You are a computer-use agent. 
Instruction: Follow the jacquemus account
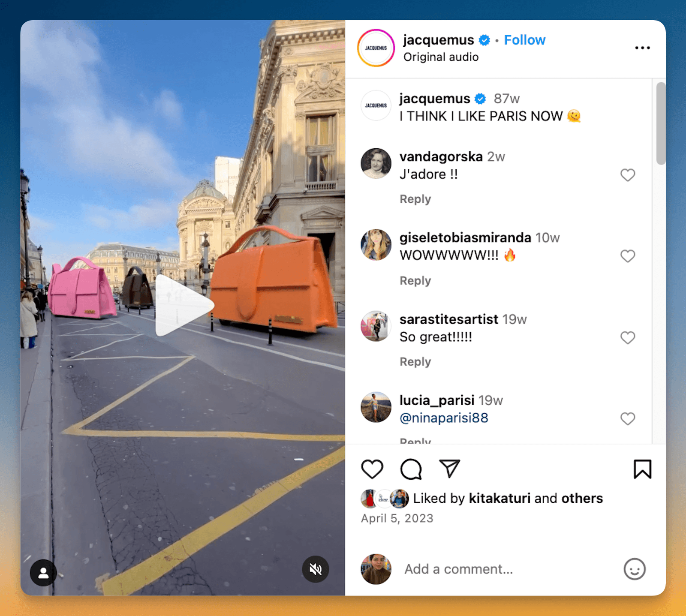click(x=524, y=40)
